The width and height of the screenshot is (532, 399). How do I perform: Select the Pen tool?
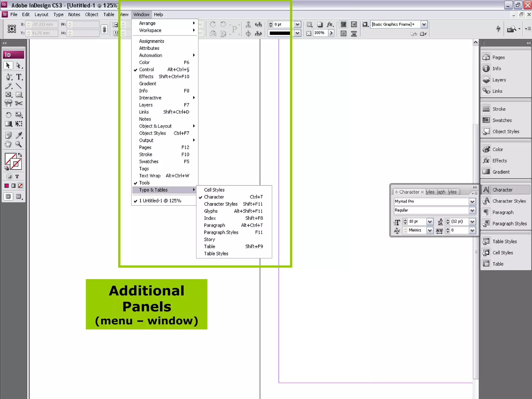click(8, 77)
